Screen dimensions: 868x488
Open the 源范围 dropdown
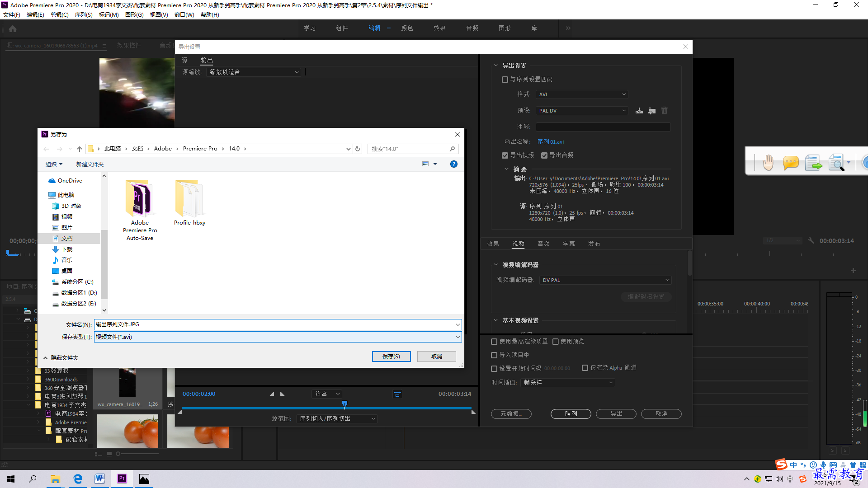point(337,419)
